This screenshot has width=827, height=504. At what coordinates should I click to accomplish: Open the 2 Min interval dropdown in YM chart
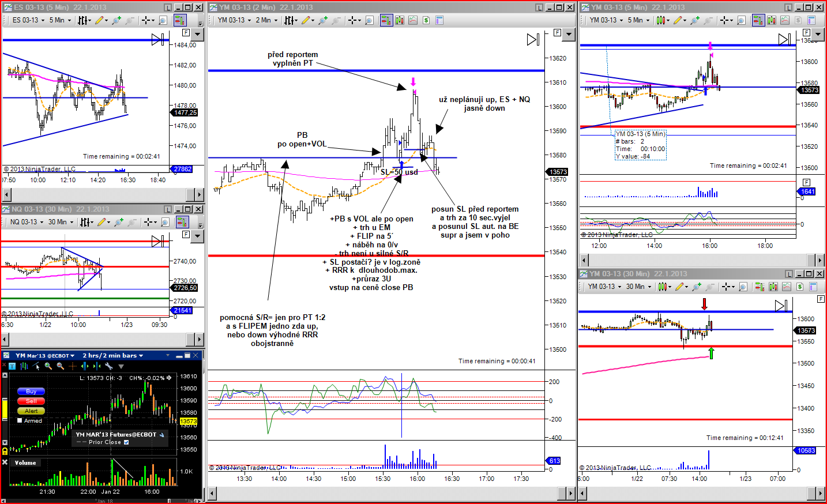click(x=267, y=20)
